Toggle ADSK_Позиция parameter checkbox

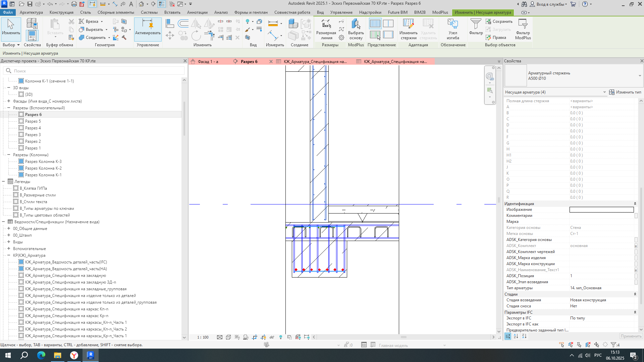click(636, 276)
